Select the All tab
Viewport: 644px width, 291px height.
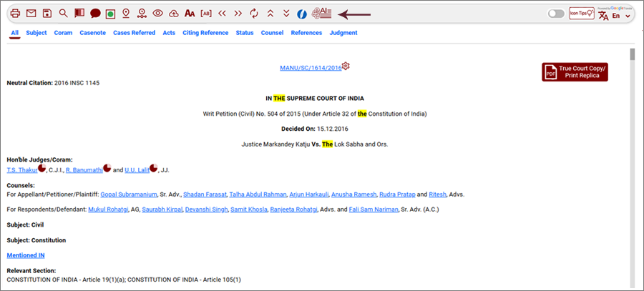tap(15, 33)
